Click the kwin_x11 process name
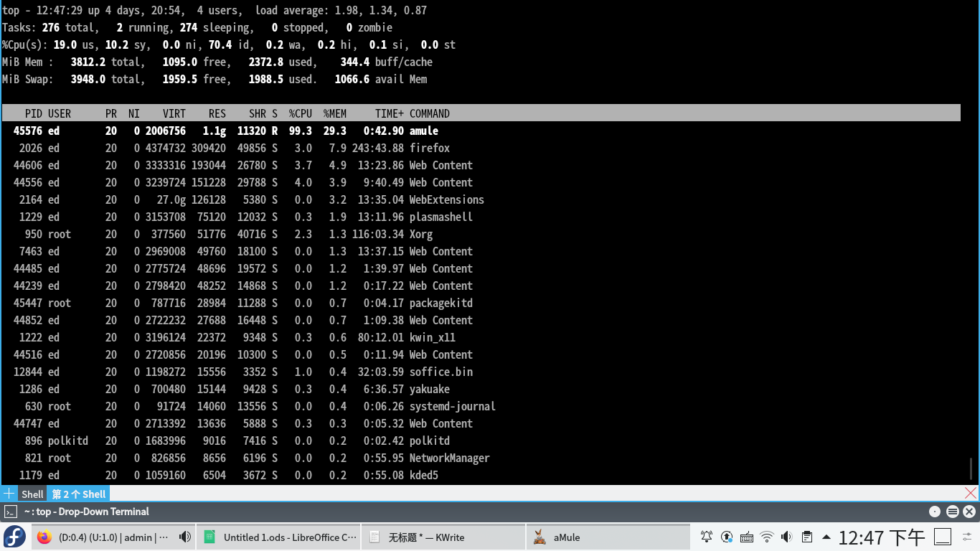The image size is (980, 551). pyautogui.click(x=433, y=337)
